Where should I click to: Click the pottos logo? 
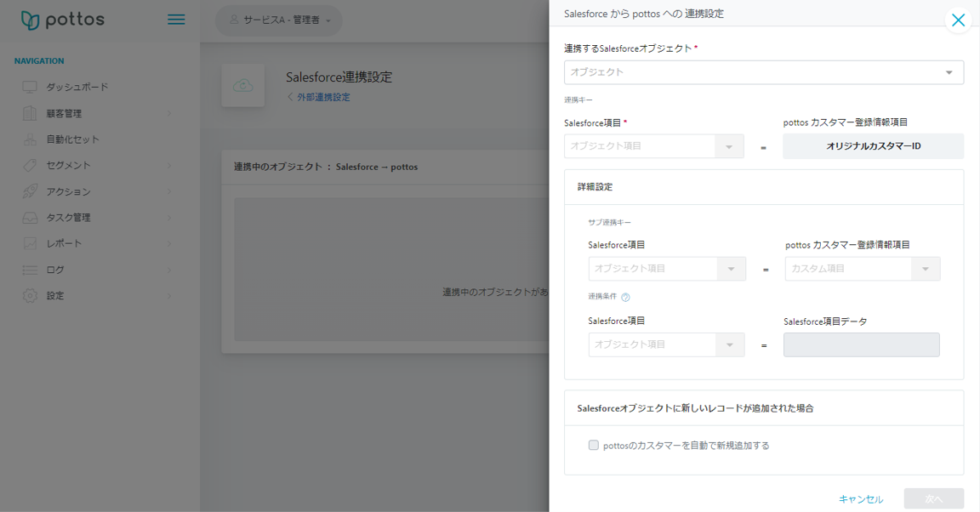[x=62, y=20]
